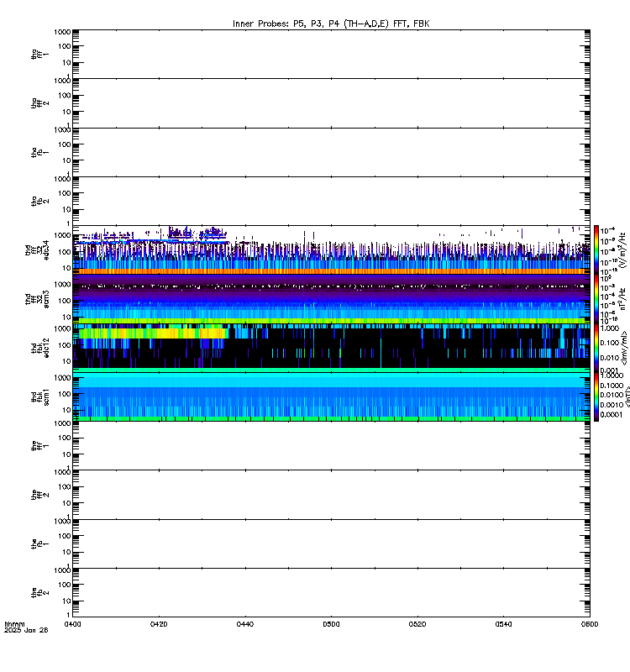Click the '0.010' tick on the mV/m colorbar
The width and height of the screenshot is (630, 672).
pos(610,358)
